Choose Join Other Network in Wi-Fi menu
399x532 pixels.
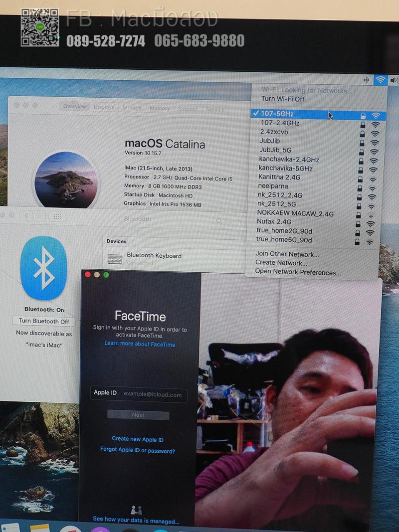(287, 254)
